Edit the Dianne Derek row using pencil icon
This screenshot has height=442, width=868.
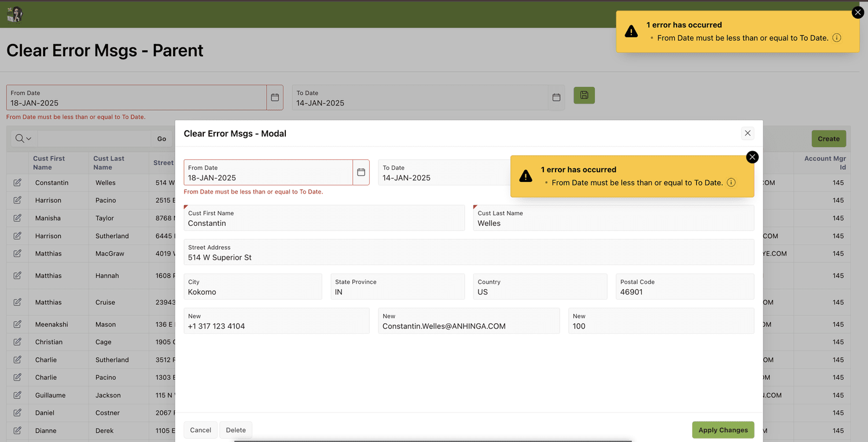coord(17,430)
